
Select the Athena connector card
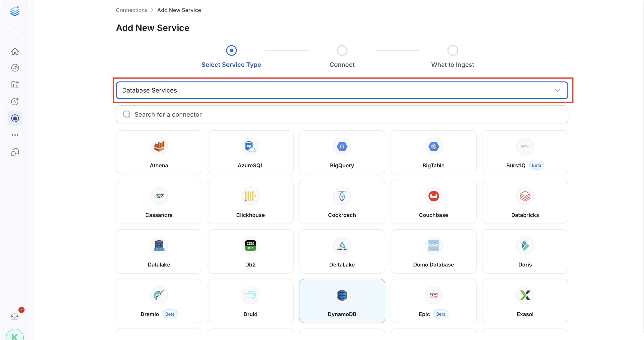pyautogui.click(x=159, y=152)
